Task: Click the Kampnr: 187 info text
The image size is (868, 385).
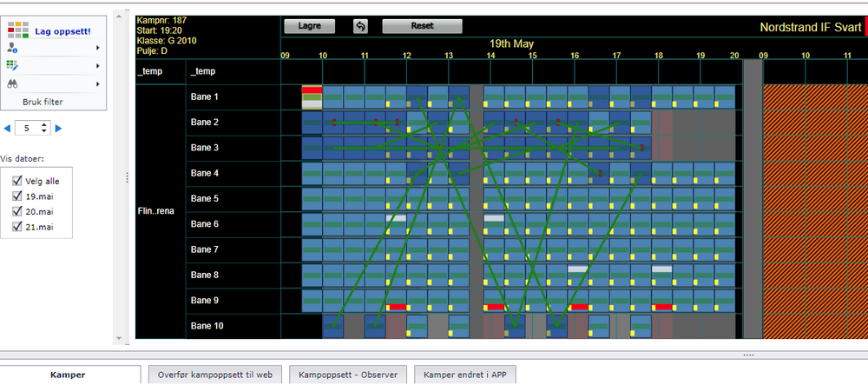Action: tap(161, 21)
